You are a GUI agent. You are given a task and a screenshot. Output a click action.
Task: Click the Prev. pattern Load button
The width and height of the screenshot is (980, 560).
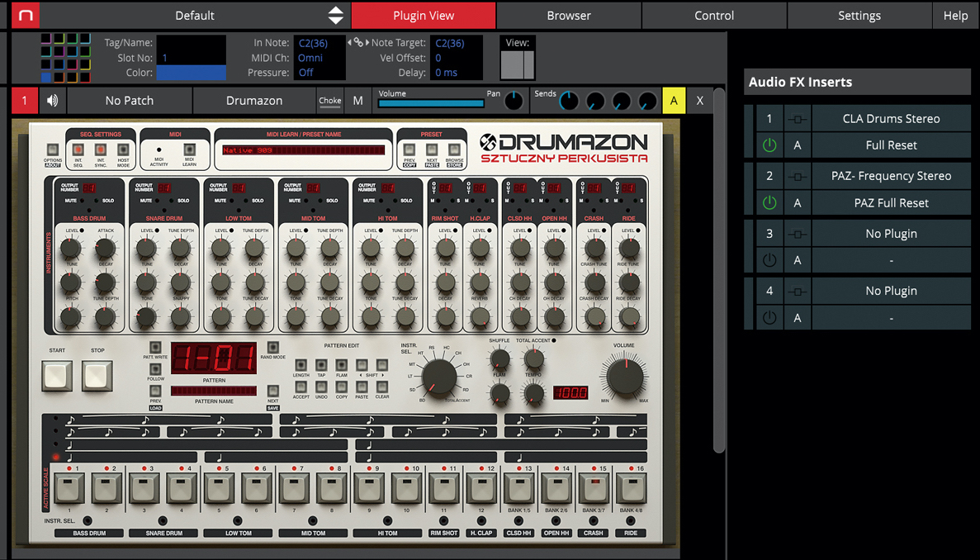point(155,392)
